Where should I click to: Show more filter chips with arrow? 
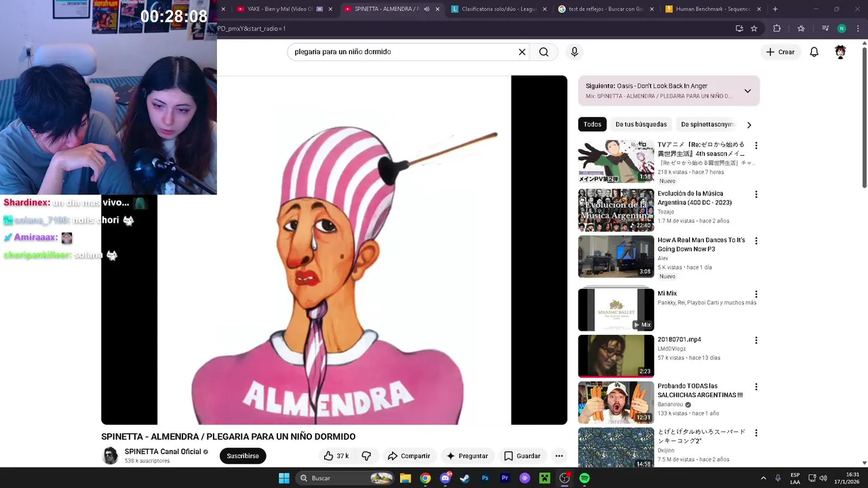[749, 125]
